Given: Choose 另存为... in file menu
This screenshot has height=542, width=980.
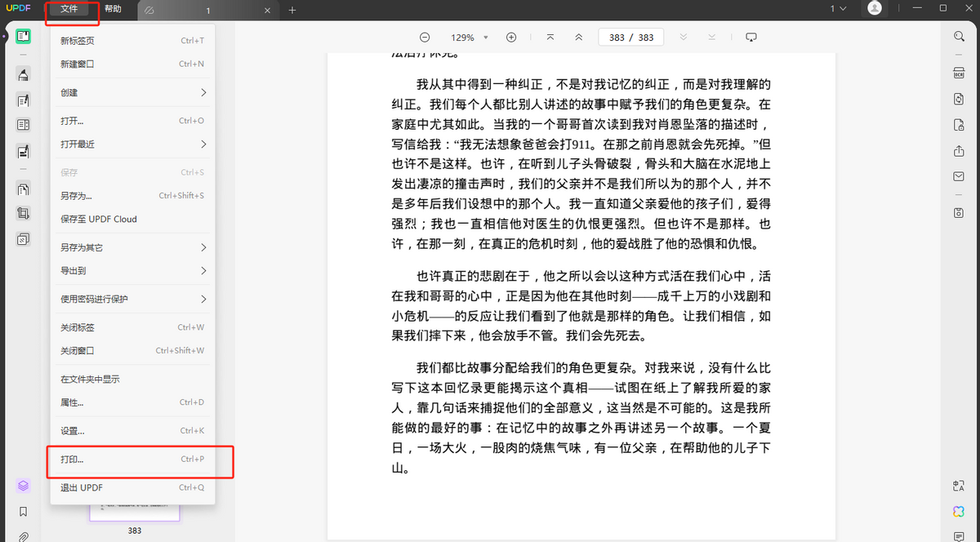Looking at the screenshot, I should pos(132,196).
